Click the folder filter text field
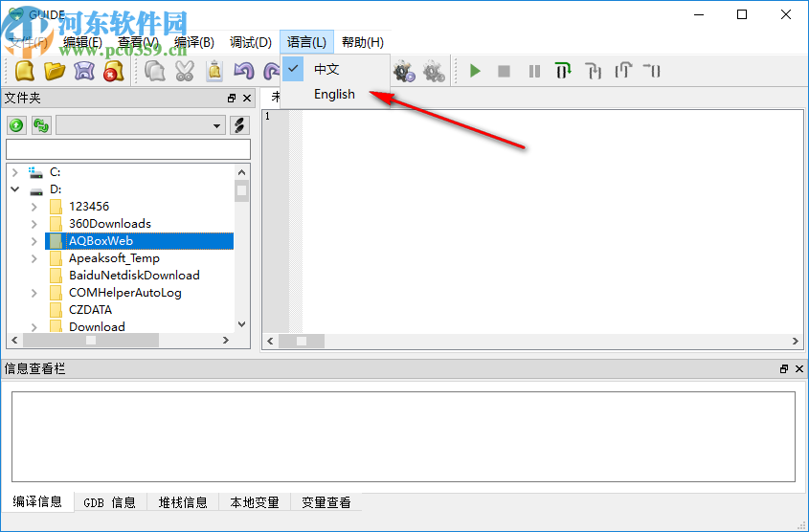 [128, 149]
